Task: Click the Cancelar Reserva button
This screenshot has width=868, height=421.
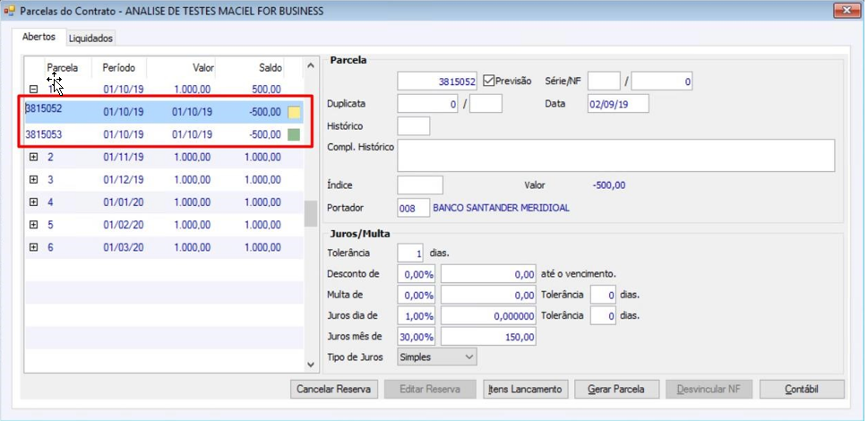Action: tap(333, 389)
